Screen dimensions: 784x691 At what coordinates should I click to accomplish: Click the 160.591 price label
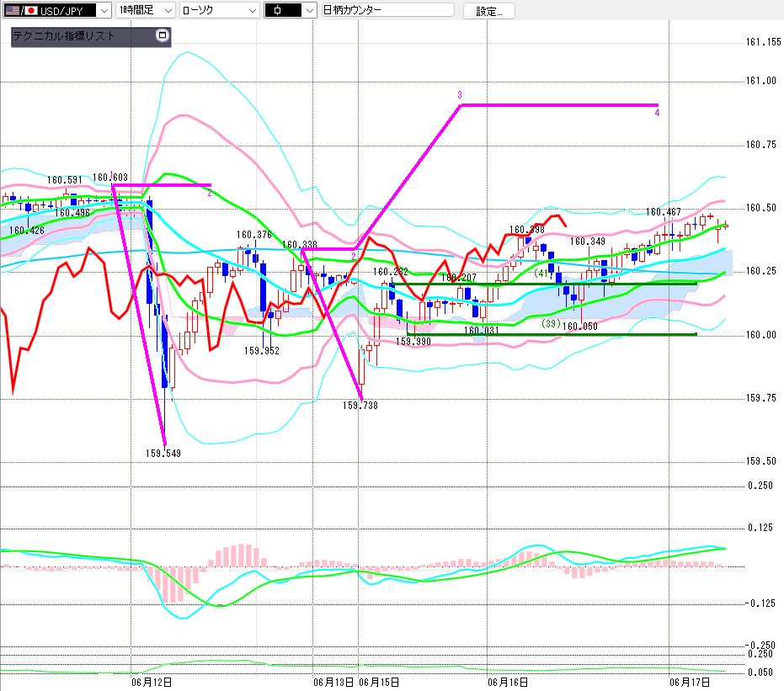click(x=65, y=180)
